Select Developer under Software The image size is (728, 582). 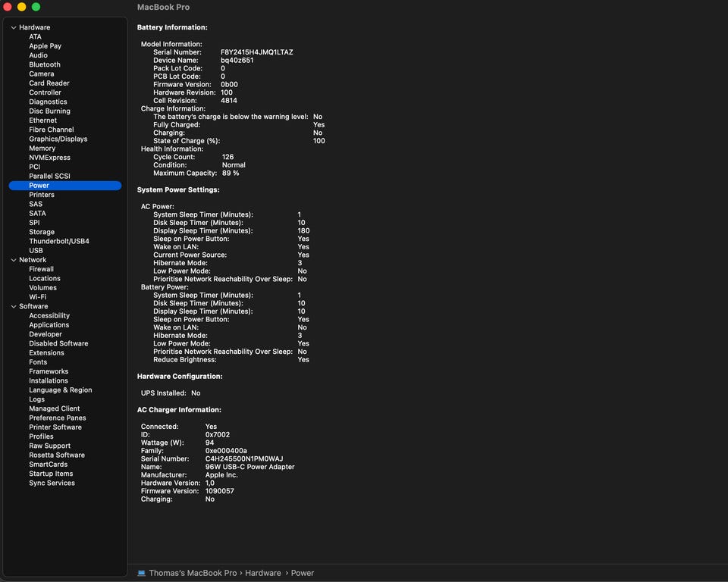pos(45,334)
